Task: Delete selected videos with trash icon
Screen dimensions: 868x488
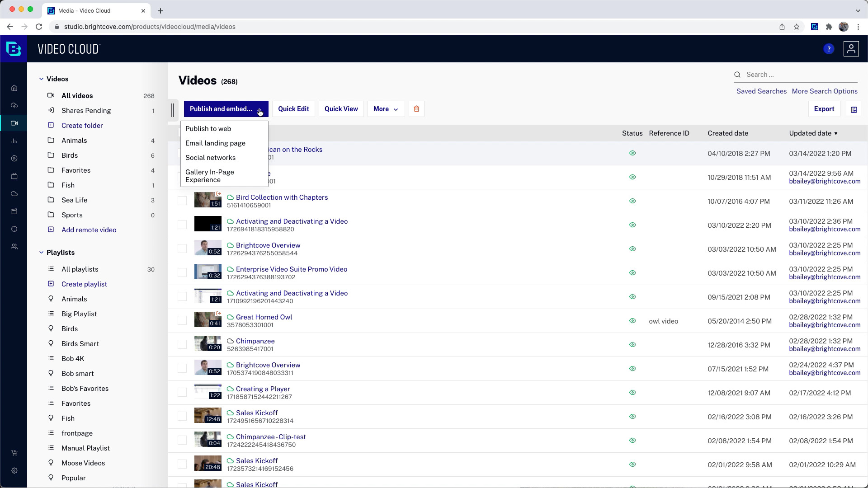Action: [x=416, y=109]
